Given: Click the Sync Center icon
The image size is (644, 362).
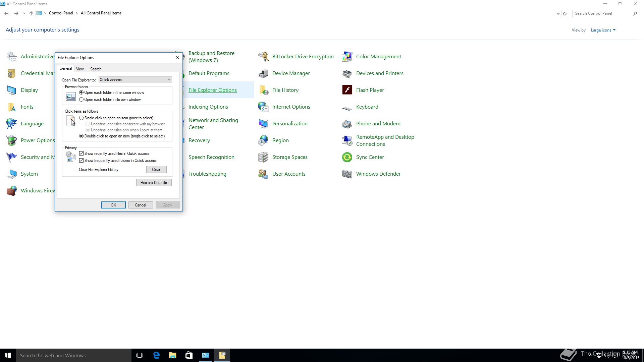Looking at the screenshot, I should pos(347,157).
